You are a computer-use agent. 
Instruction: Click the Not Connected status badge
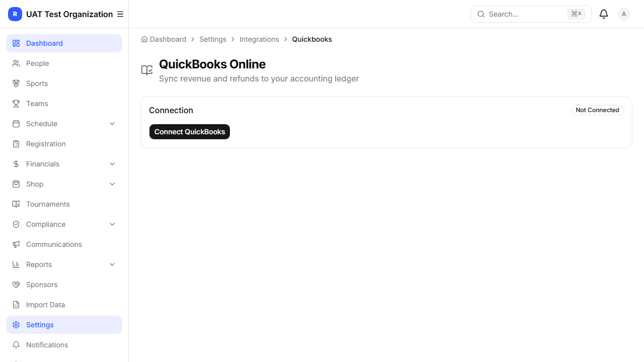tap(597, 110)
